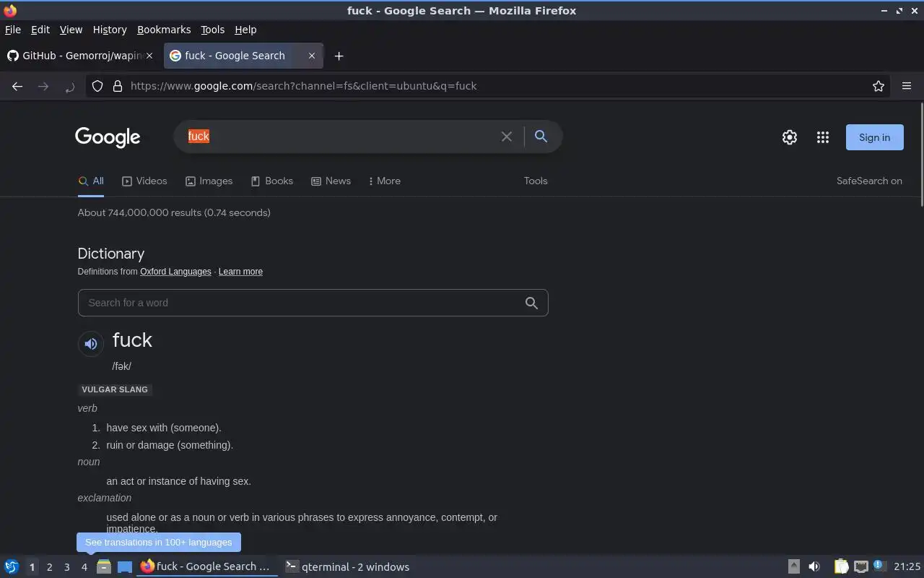Click the removable media eject tray icon

point(793,566)
